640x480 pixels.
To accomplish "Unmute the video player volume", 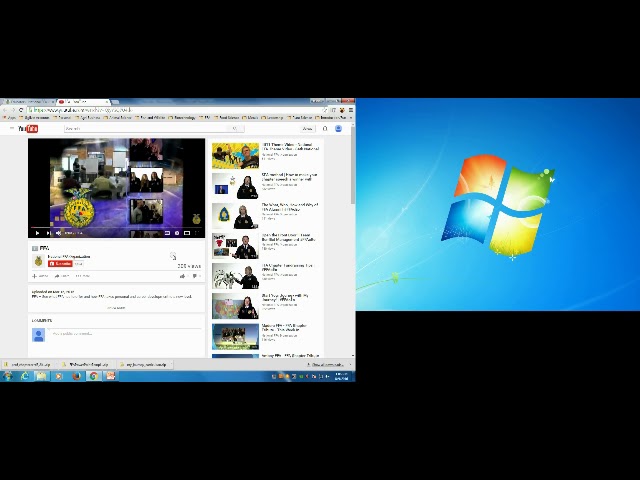I will [x=58, y=233].
